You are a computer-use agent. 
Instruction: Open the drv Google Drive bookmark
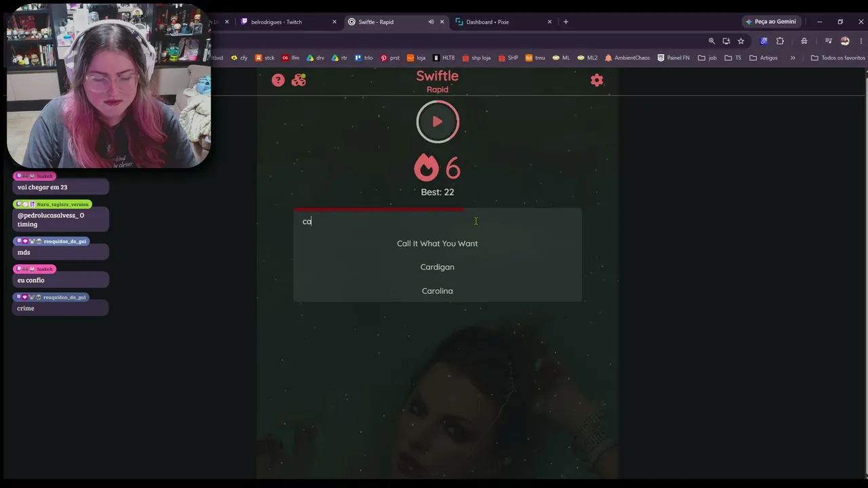point(316,58)
